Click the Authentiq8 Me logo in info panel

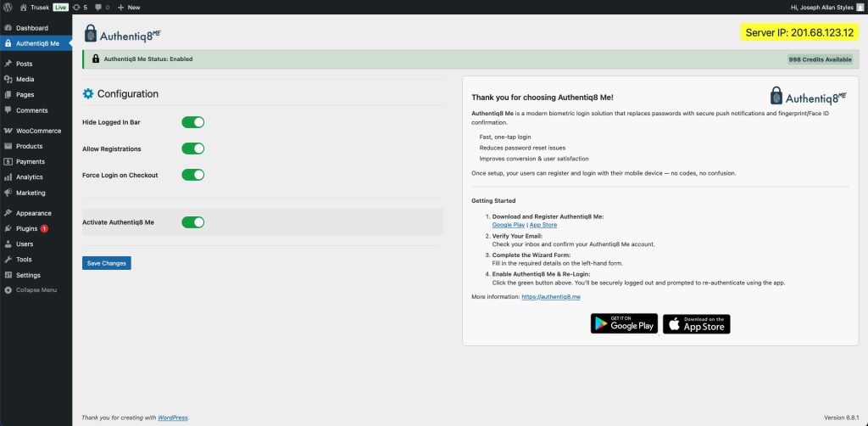(808, 96)
